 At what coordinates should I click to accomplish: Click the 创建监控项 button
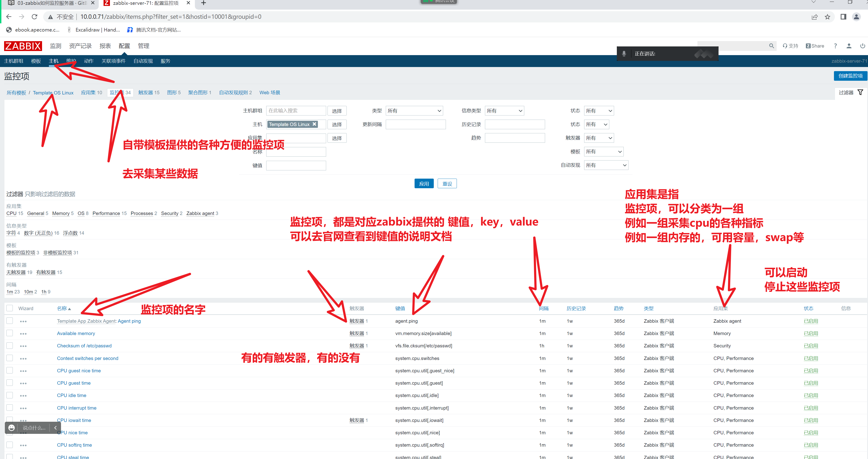pos(850,75)
